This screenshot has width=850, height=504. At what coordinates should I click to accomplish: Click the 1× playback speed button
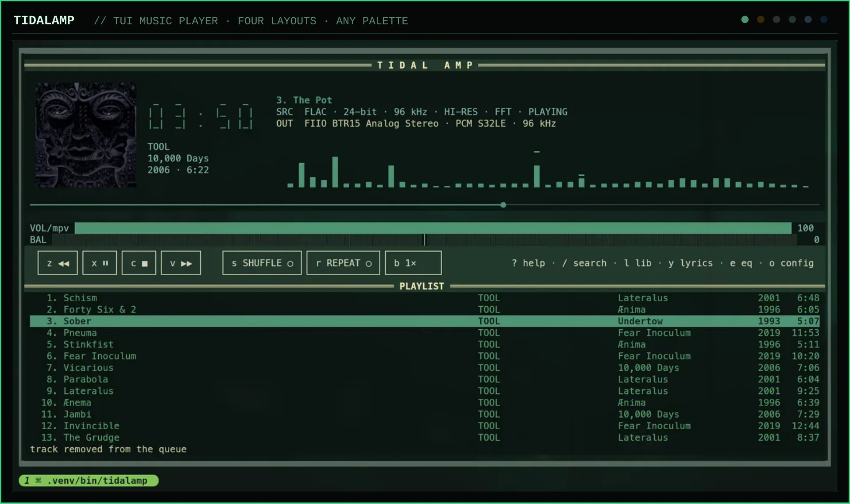click(x=413, y=263)
